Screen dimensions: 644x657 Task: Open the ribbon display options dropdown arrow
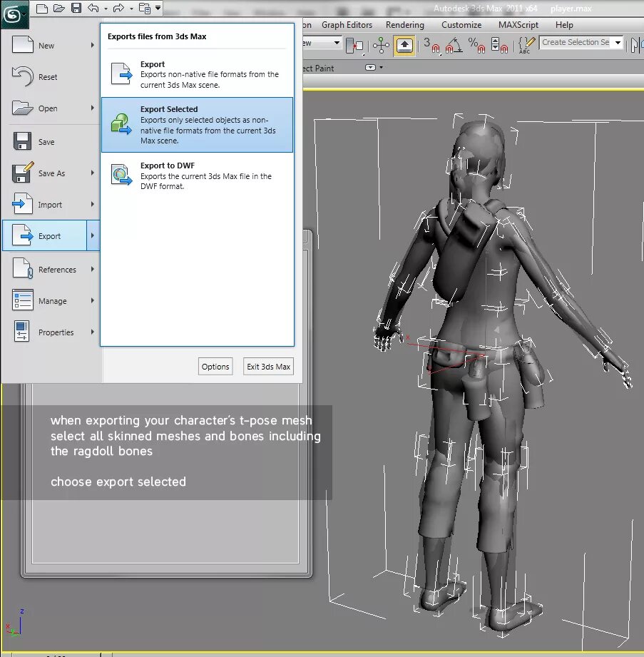(x=381, y=68)
